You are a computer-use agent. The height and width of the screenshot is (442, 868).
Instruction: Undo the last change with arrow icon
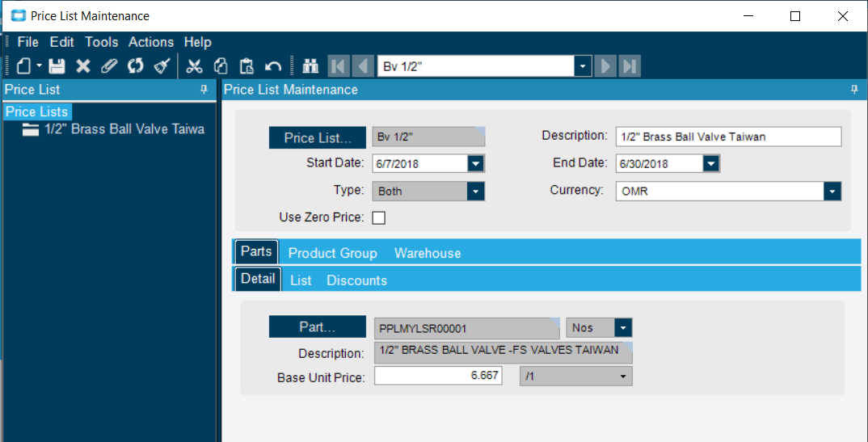click(273, 67)
